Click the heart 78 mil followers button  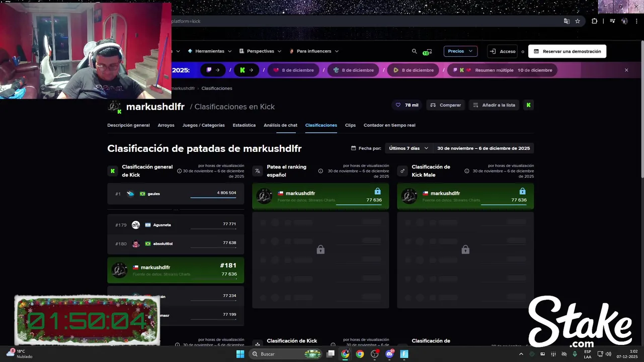point(407,105)
